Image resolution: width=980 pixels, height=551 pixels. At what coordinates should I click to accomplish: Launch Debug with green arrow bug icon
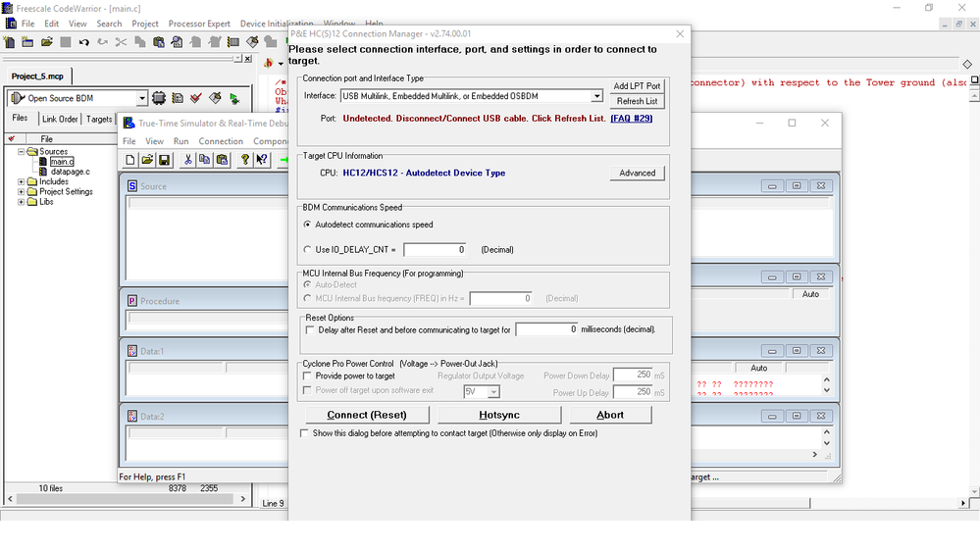pos(234,98)
